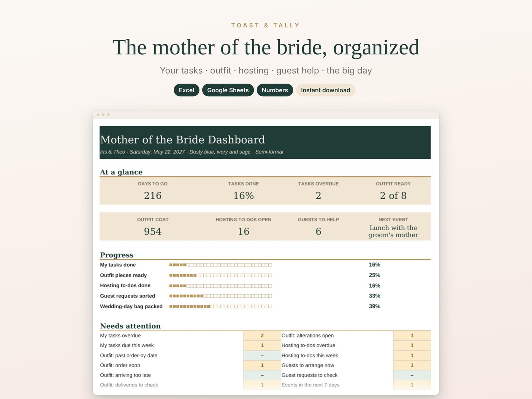
Task: Click the 'Iris & Theo' subtitle line
Action: coord(192,152)
